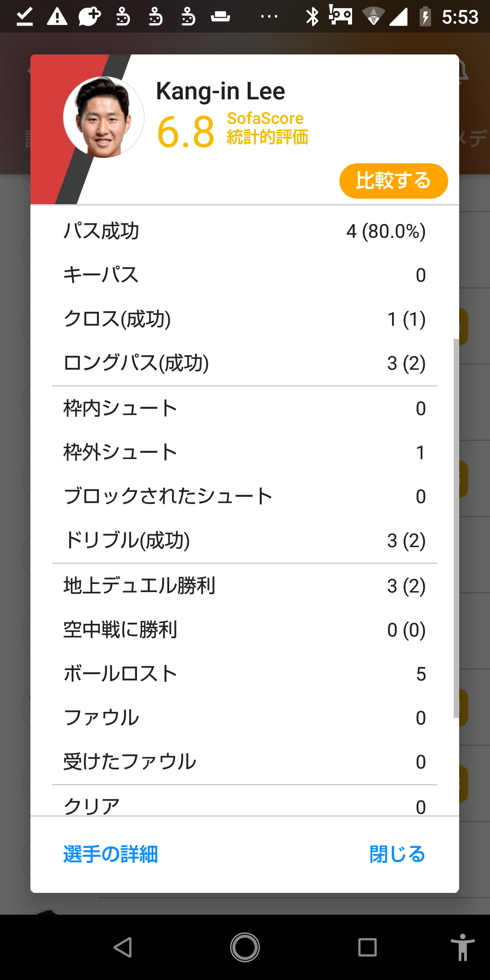The width and height of the screenshot is (490, 980).
Task: Open 選手の詳細 player details link
Action: 111,854
